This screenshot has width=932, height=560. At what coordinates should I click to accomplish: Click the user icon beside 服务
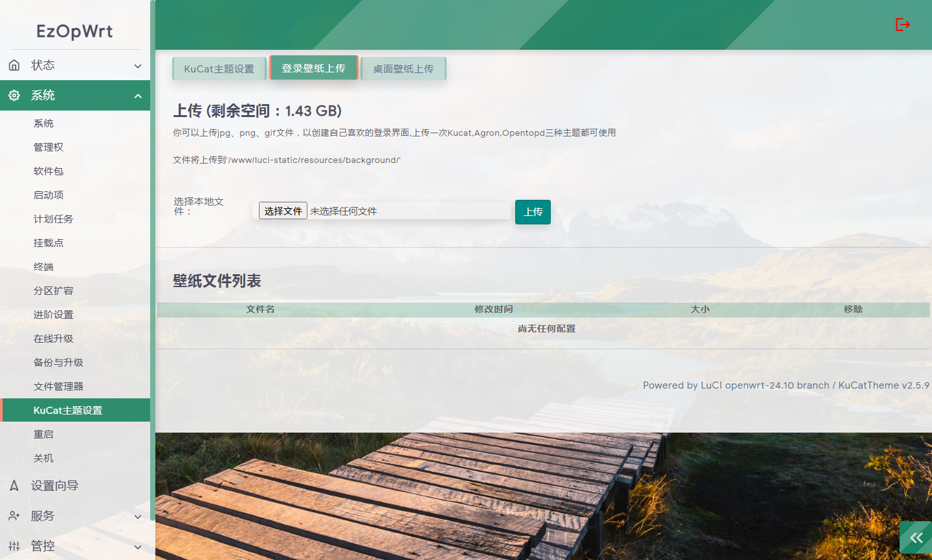(x=14, y=516)
